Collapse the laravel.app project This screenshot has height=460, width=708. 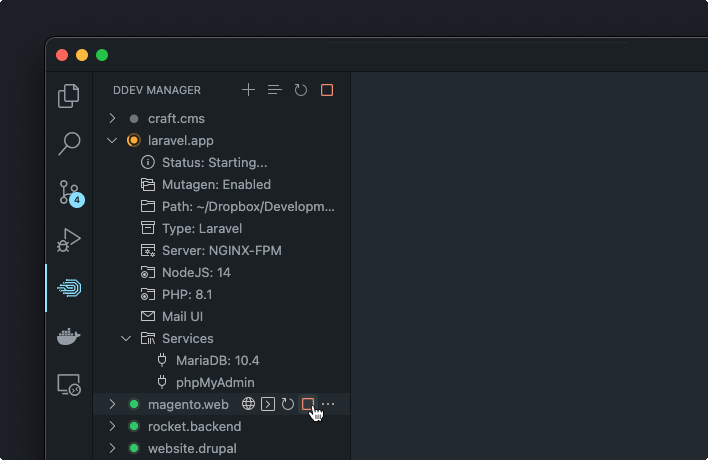point(113,140)
